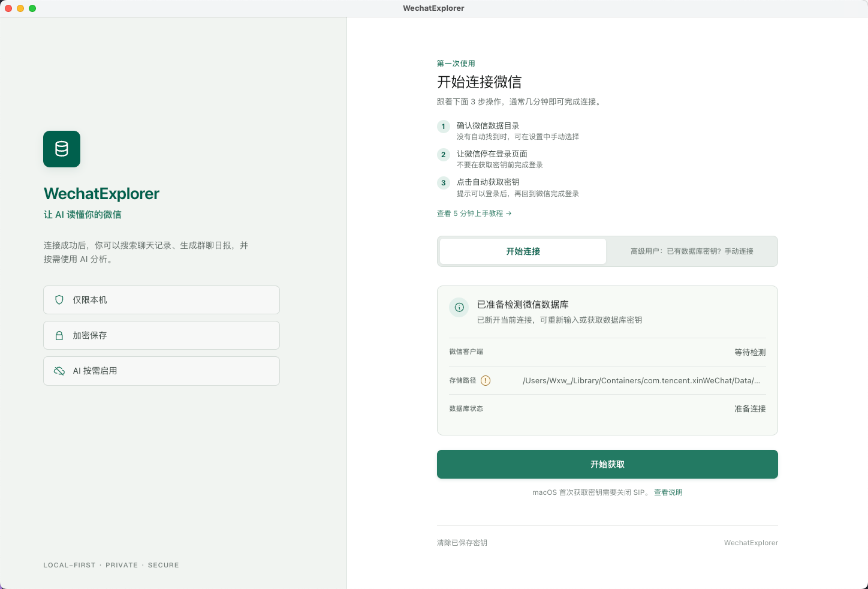Image resolution: width=868 pixels, height=589 pixels.
Task: Click the warning icon next to 存储路径
Action: [486, 380]
